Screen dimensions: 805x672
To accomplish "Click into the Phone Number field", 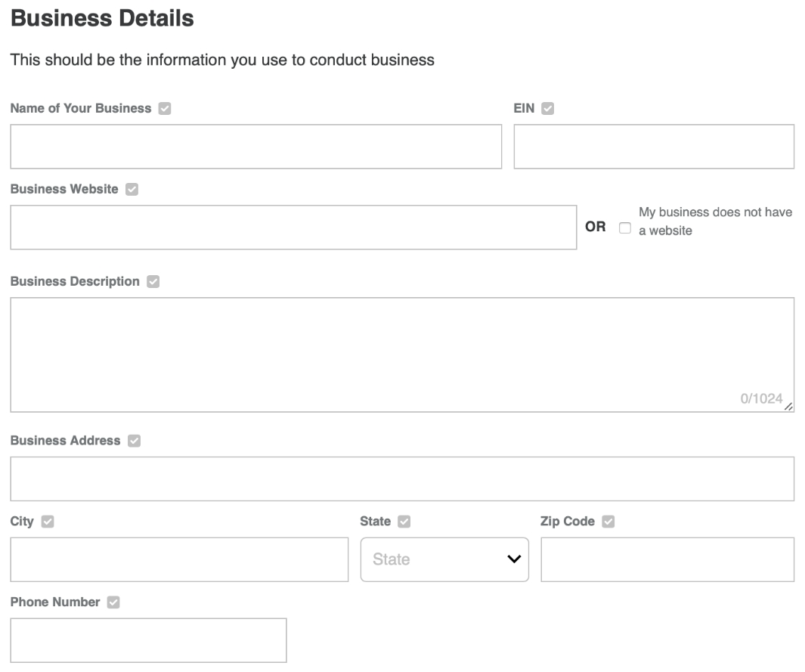I will tap(148, 640).
